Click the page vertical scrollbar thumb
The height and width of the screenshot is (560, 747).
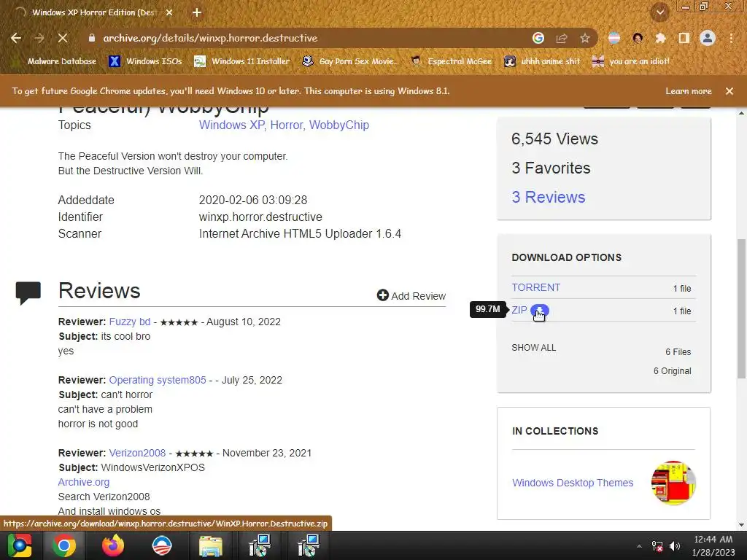(741, 308)
